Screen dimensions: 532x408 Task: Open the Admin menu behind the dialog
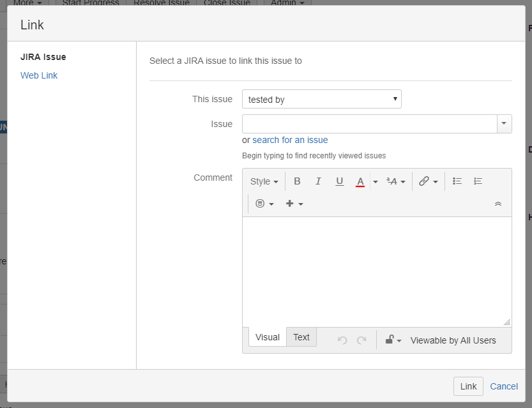pos(287,3)
